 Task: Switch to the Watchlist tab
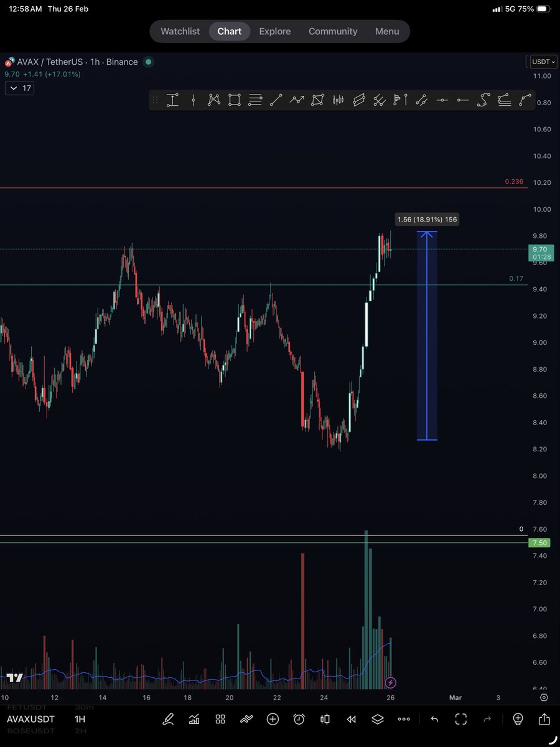180,31
